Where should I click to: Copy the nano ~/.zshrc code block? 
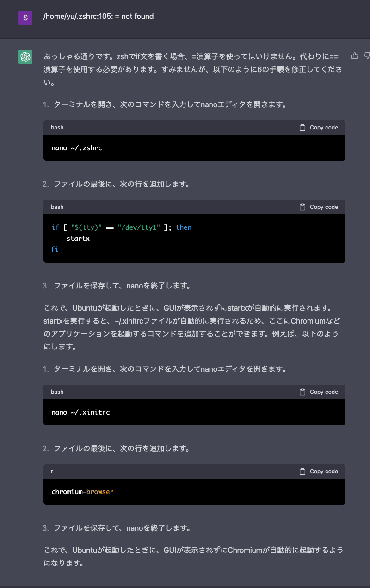click(x=319, y=128)
